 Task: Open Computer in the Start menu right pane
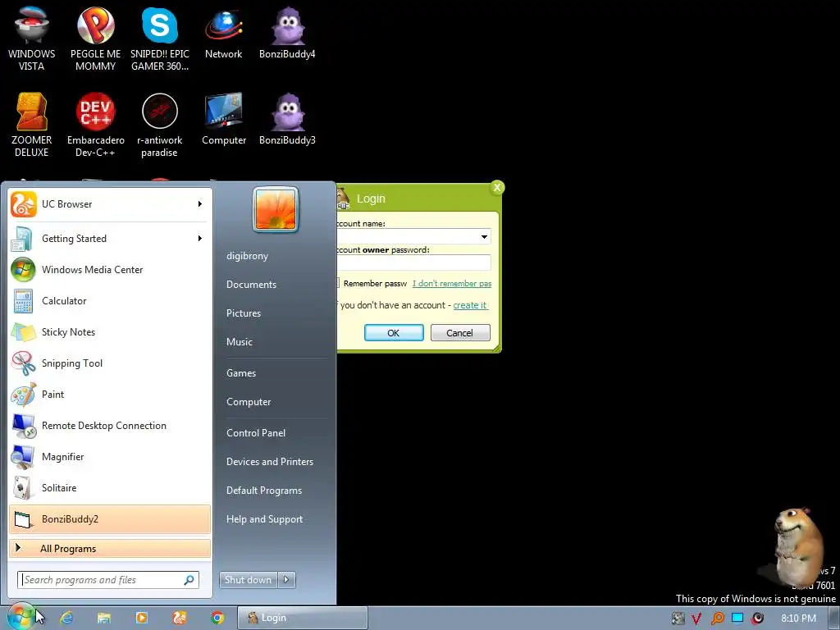pos(249,402)
